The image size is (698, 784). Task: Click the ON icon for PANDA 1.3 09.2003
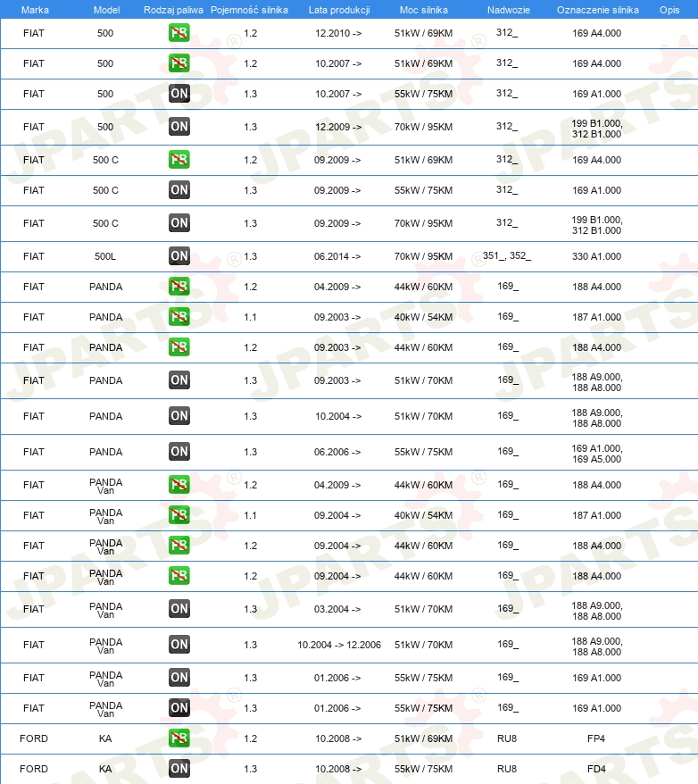click(x=179, y=380)
